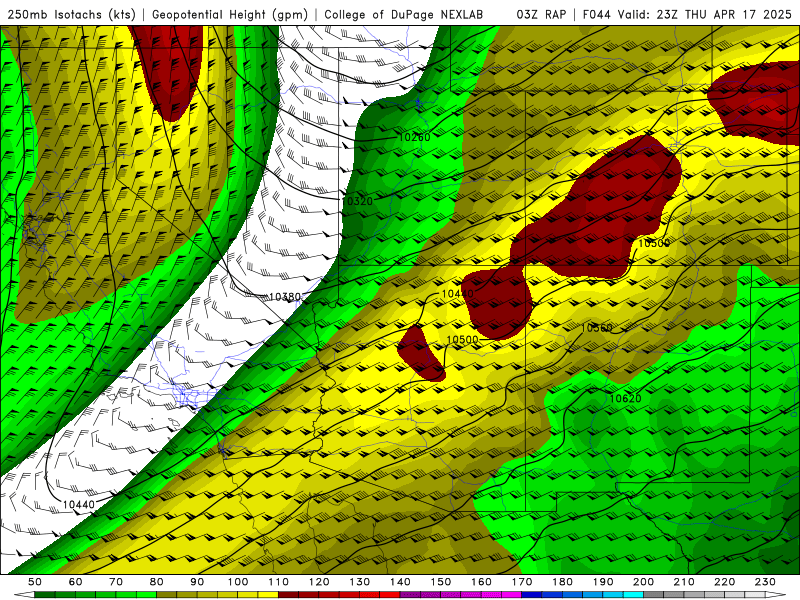800x600 pixels.
Task: Click the 10260 height contour label
Action: click(414, 137)
